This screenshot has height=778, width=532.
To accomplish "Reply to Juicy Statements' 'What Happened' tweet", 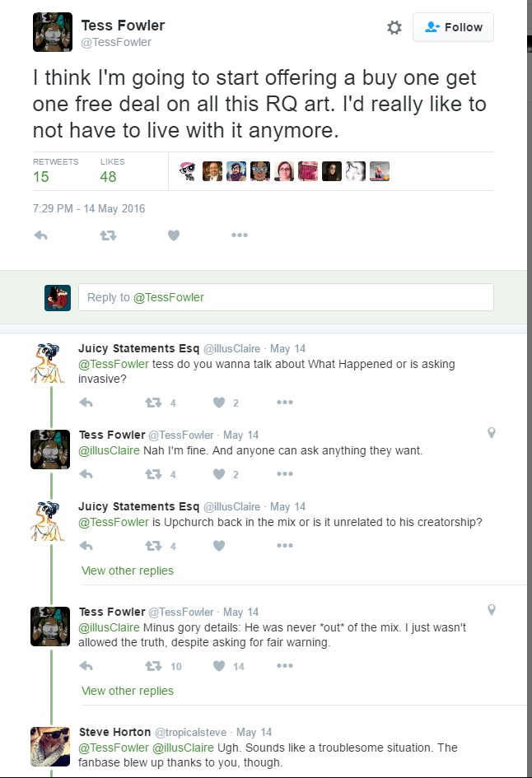I will pos(86,403).
